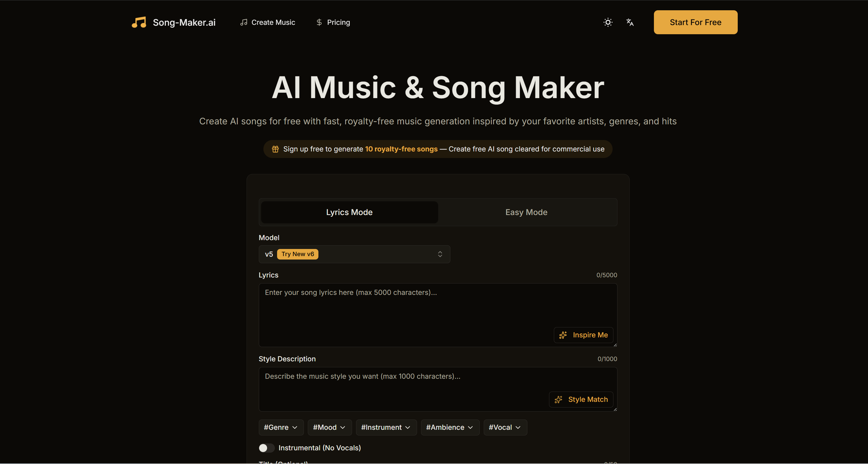This screenshot has height=464, width=868.
Task: Select the Lyrics Mode tab
Action: (349, 212)
